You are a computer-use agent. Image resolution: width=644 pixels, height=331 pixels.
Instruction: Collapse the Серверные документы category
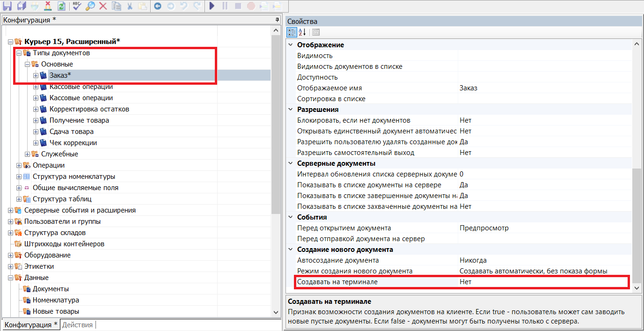coord(291,163)
